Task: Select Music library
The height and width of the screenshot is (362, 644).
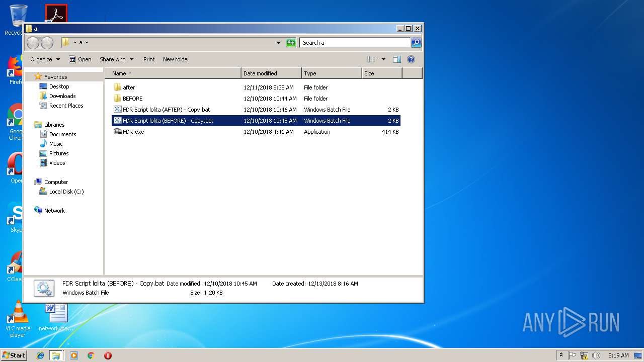Action: tap(56, 144)
